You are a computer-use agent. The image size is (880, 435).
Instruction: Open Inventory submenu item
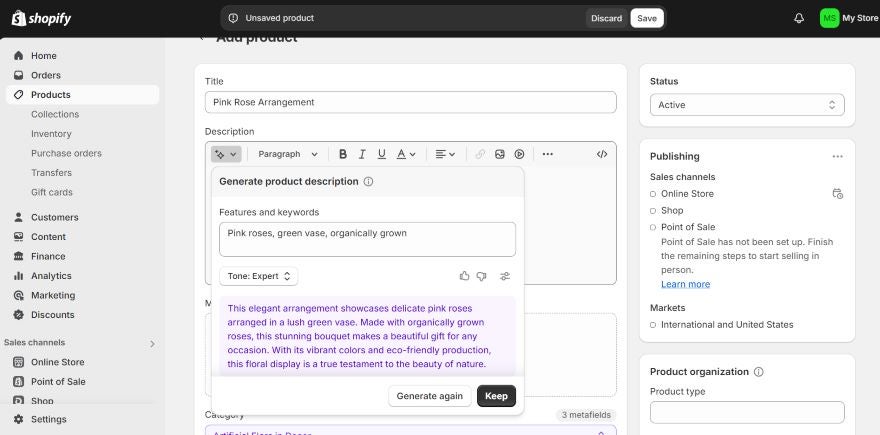click(x=51, y=134)
